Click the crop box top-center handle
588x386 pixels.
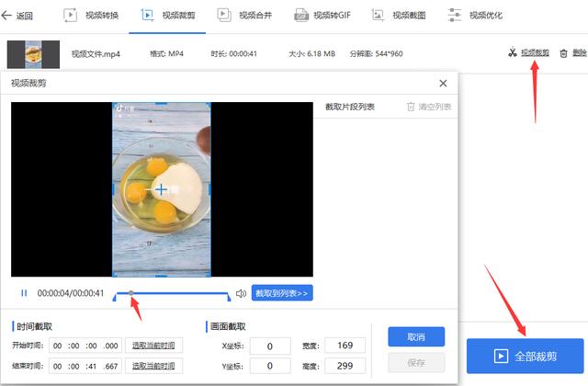(162, 103)
